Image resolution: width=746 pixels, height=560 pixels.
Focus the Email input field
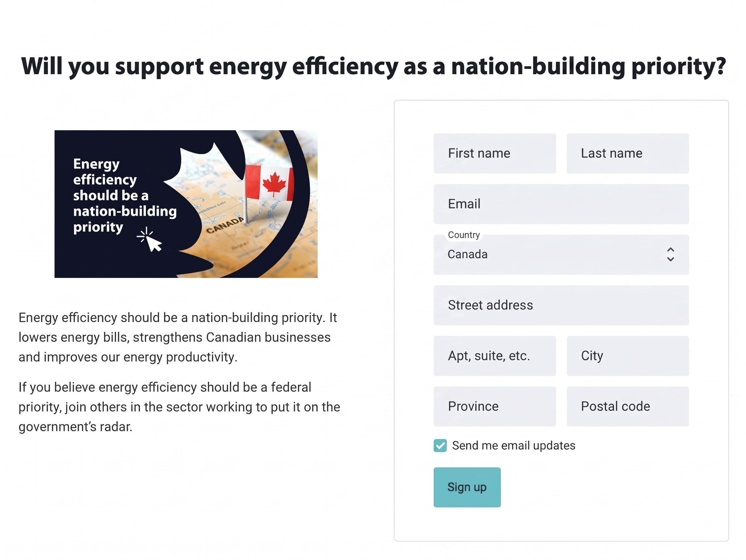coord(561,204)
